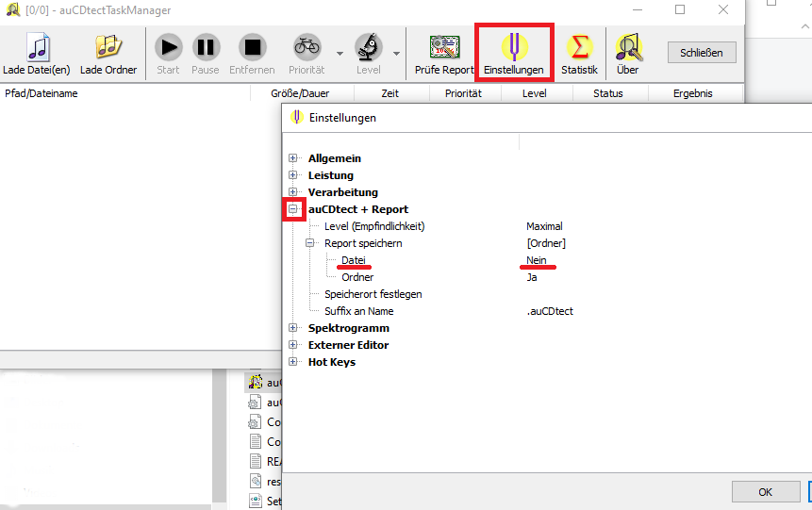Start processing with the Start play button

[168, 47]
